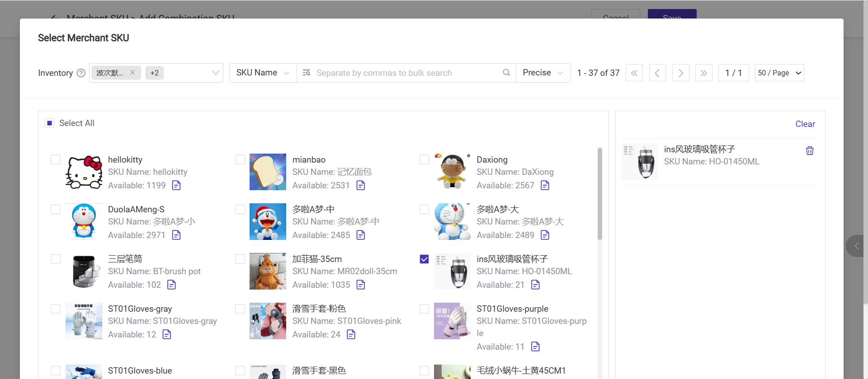Go to the last page of results
Screen dimensions: 868x379
(703, 73)
